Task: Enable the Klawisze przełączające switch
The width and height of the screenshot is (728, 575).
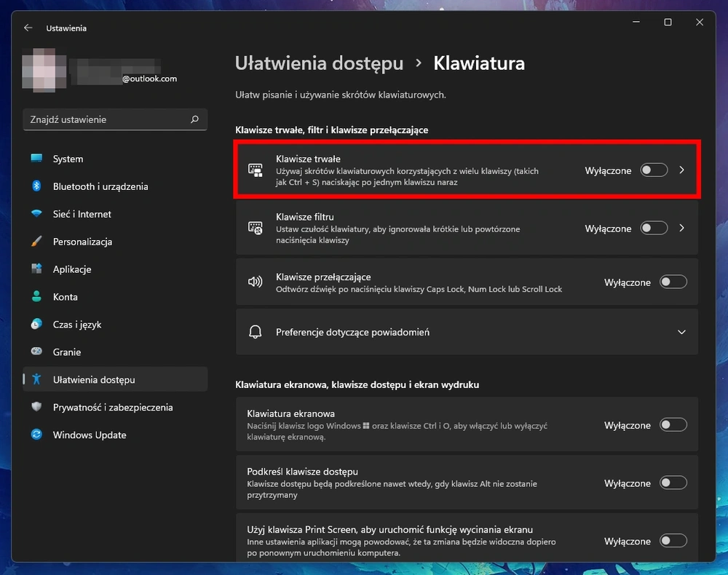Action: [x=673, y=282]
